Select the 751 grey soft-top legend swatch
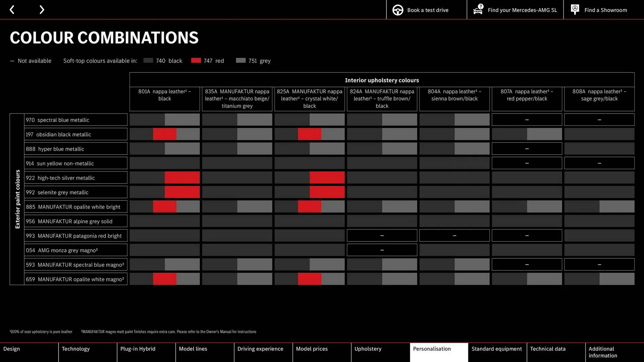Viewport: 644px width, 362px height. (241, 61)
